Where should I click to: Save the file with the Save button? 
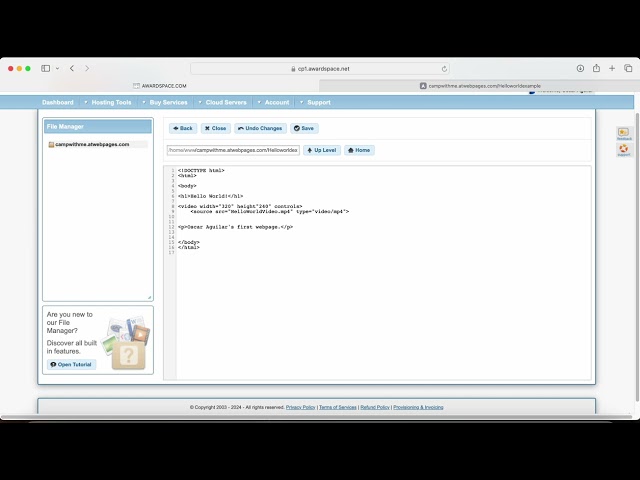(304, 128)
